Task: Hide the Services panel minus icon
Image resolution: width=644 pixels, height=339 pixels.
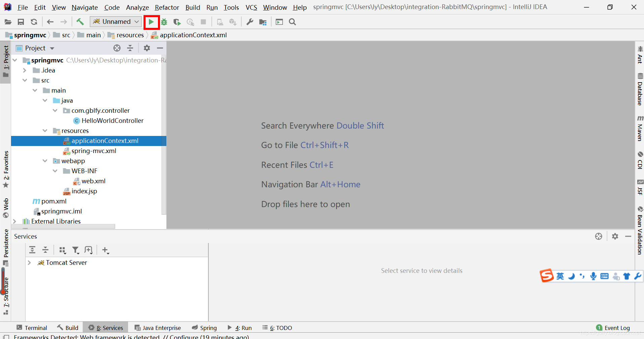Action: point(628,236)
